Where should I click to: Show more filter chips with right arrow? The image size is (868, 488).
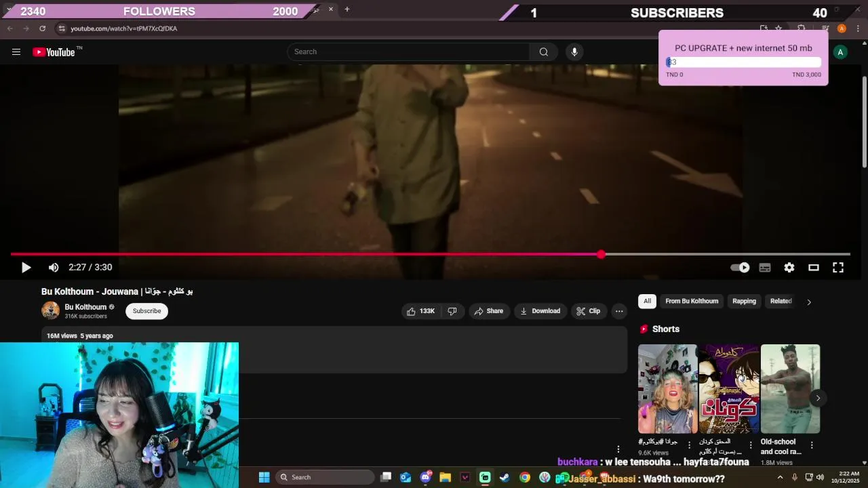[x=808, y=302]
